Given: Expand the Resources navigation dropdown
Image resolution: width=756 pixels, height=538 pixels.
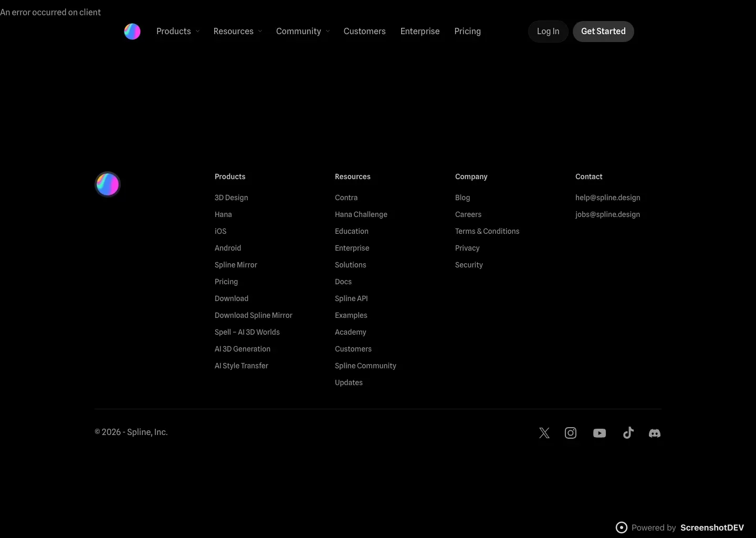Looking at the screenshot, I should [x=238, y=32].
